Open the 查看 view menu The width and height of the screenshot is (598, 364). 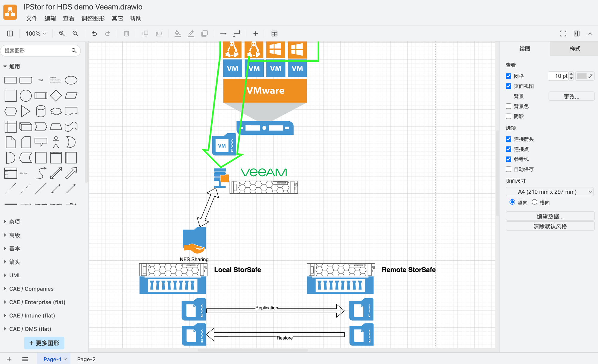(69, 19)
